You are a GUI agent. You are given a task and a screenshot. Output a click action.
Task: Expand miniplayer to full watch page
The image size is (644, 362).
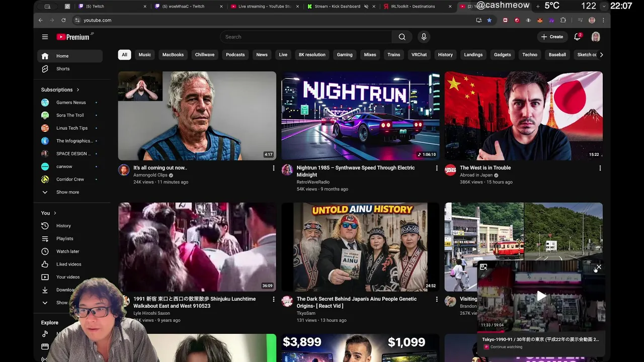(484, 267)
